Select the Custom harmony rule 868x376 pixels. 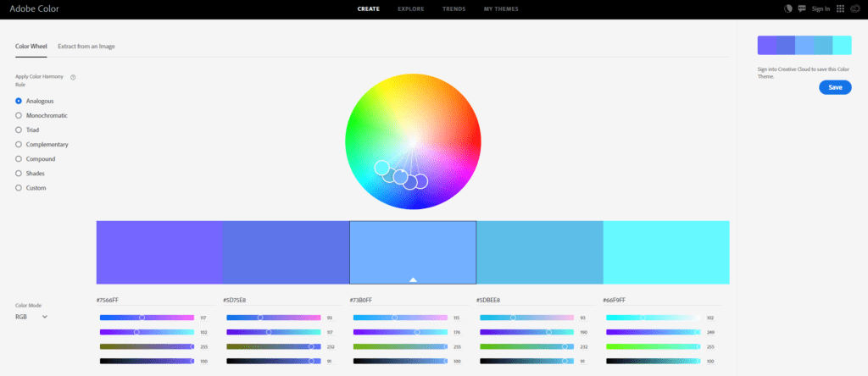pyautogui.click(x=31, y=188)
